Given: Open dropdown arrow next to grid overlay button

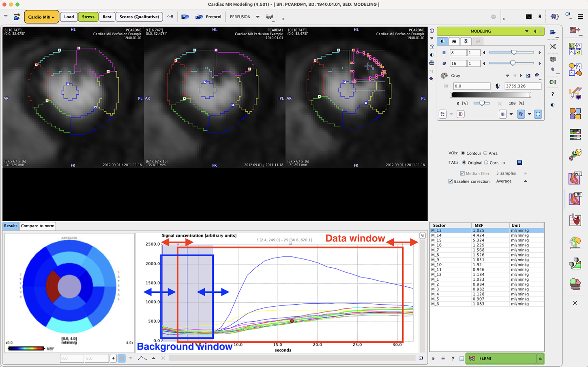Looking at the screenshot, I should tap(511, 114).
